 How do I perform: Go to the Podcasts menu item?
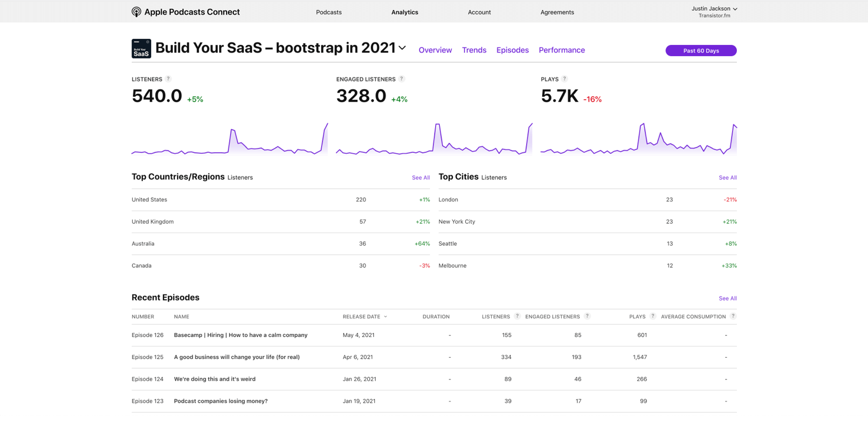point(329,12)
